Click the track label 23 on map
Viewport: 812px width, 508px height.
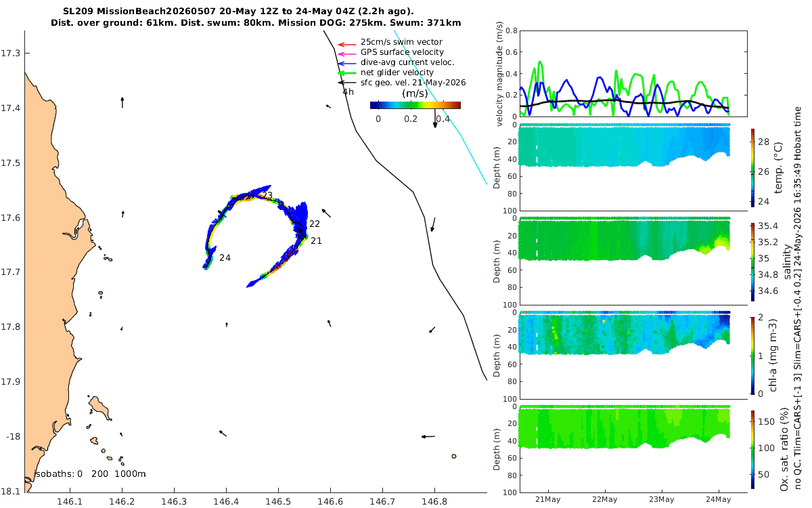click(267, 196)
